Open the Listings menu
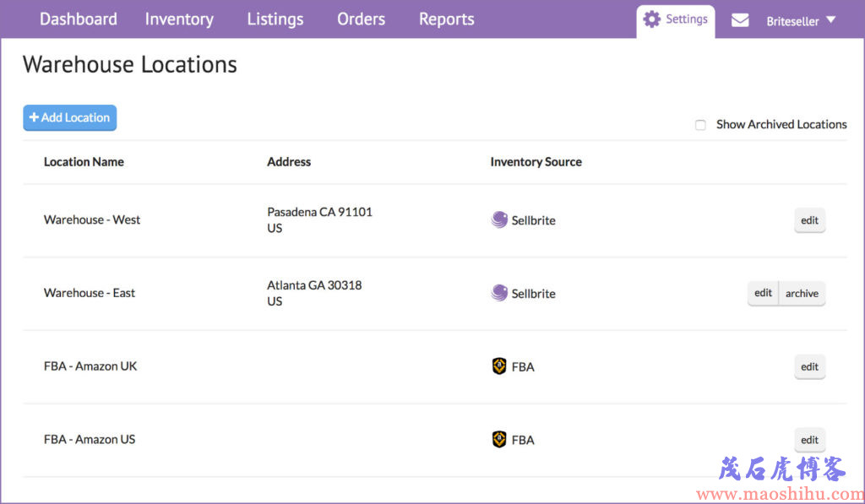 (275, 19)
